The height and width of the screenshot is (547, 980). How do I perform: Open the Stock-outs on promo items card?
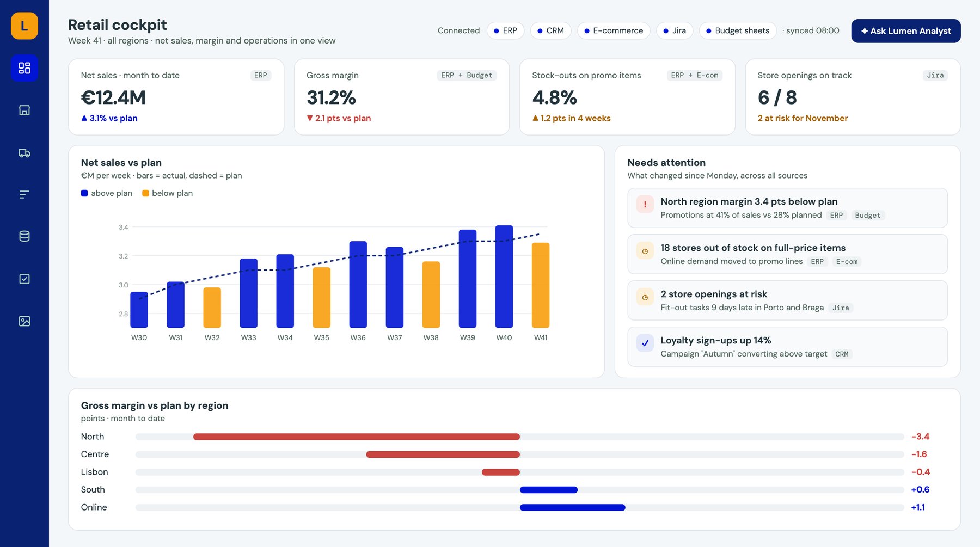pos(627,97)
